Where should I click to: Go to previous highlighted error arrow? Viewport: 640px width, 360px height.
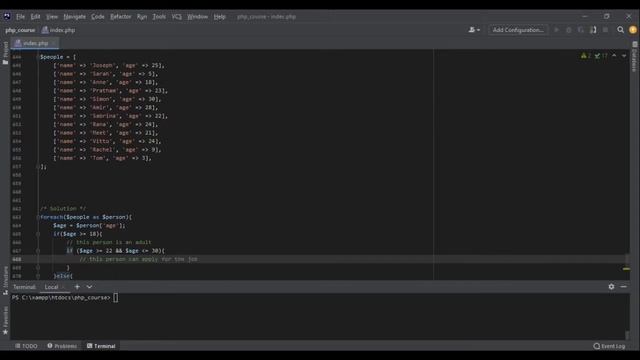[614, 56]
